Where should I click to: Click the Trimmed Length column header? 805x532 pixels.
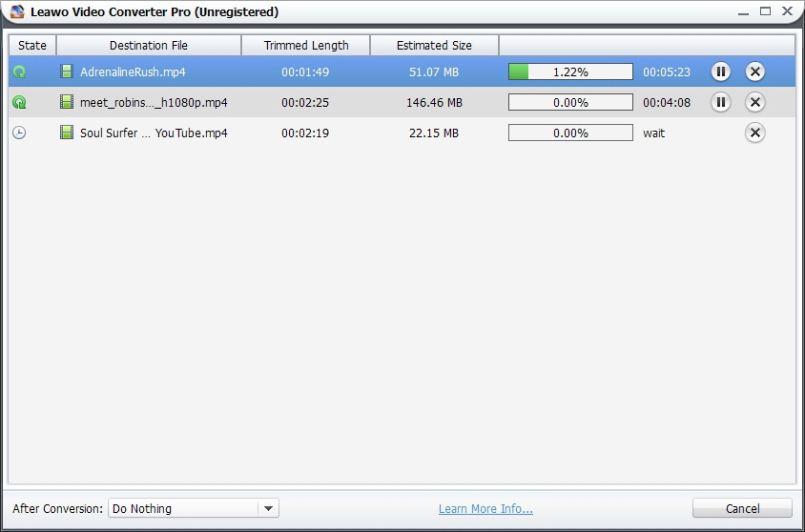306,45
